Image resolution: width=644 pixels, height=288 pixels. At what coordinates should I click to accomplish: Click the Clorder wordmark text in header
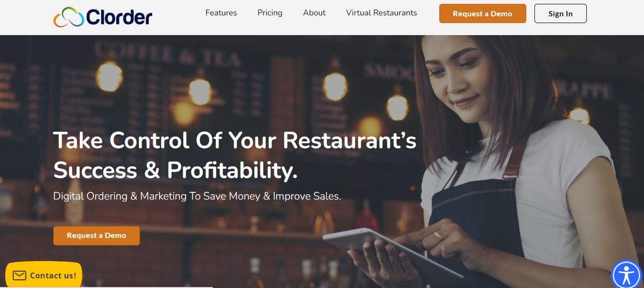119,18
